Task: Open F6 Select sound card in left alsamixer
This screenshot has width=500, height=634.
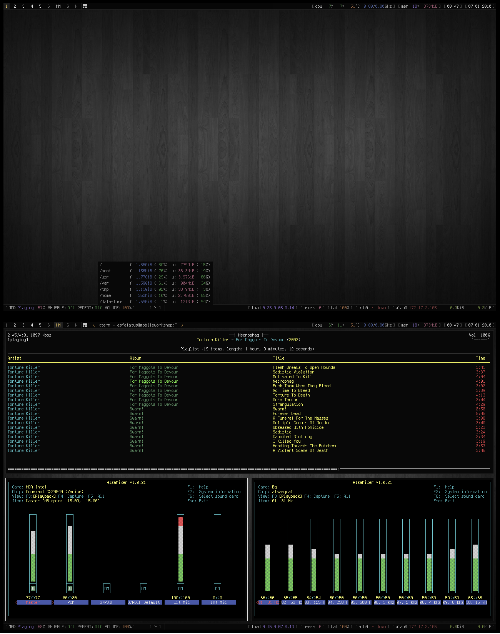Action: pyautogui.click(x=213, y=496)
